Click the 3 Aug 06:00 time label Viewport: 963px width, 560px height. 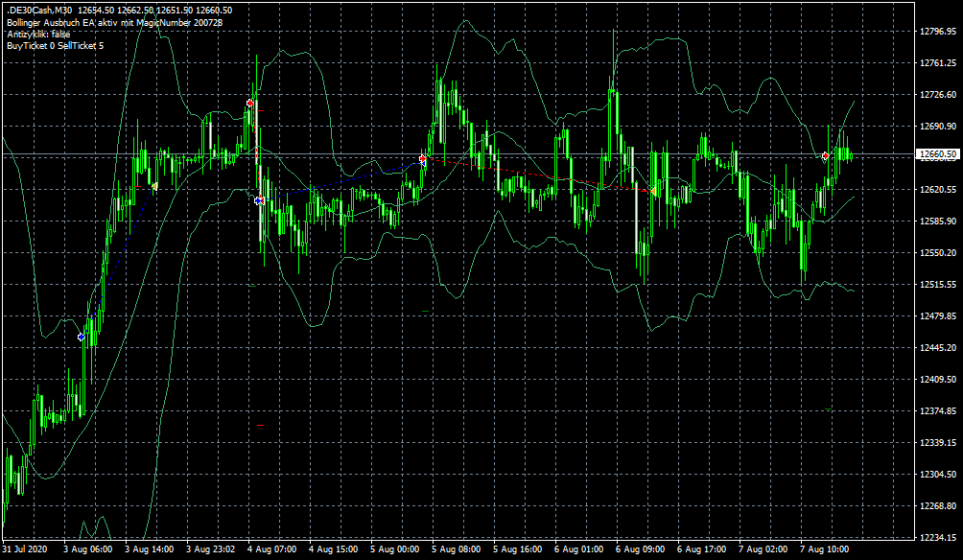(x=88, y=548)
